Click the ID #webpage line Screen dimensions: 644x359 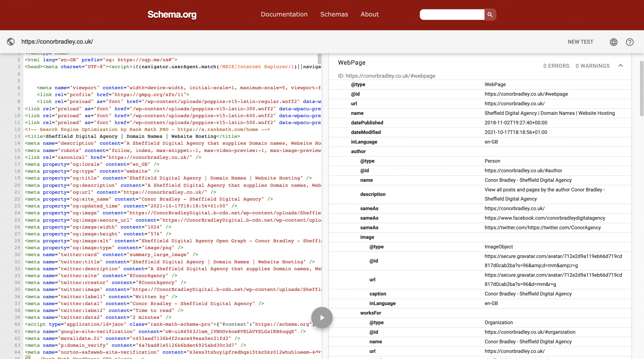386,76
